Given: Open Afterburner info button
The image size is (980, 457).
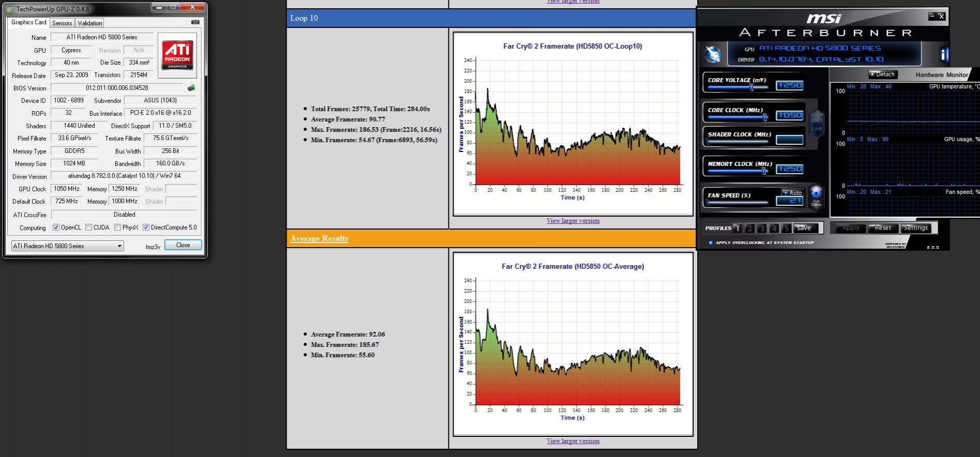Looking at the screenshot, I should pyautogui.click(x=944, y=54).
